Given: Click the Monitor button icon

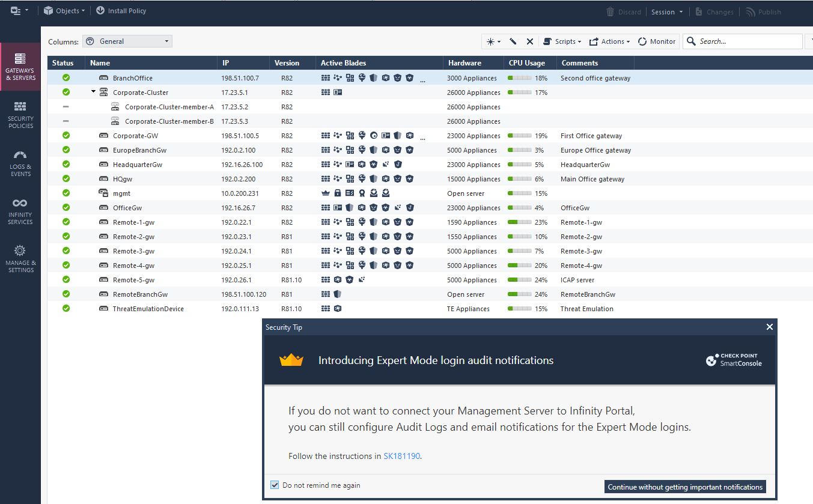Looking at the screenshot, I should pos(642,41).
